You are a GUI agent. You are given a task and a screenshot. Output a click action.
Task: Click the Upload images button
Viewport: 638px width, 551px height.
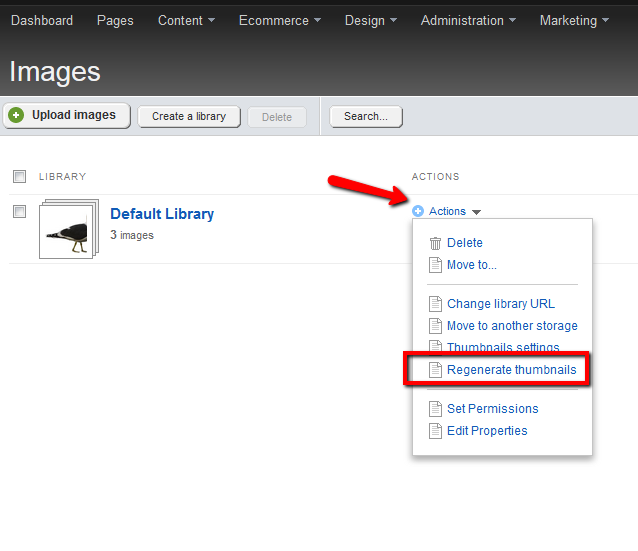pos(67,116)
